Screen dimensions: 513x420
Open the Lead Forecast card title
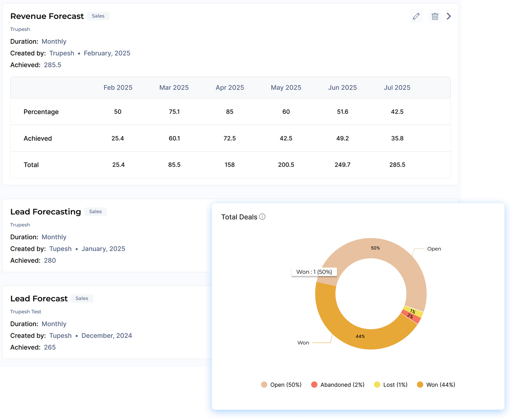[39, 299]
